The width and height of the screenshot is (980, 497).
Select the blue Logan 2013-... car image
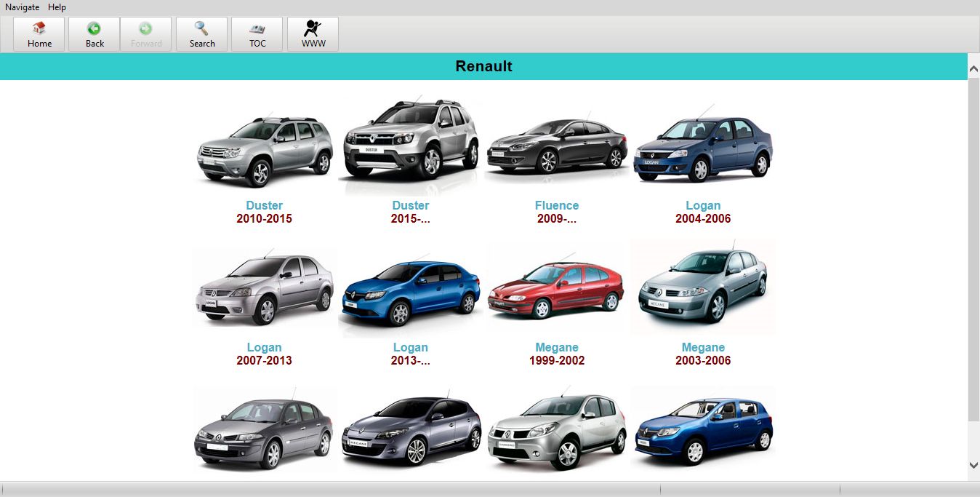(411, 295)
